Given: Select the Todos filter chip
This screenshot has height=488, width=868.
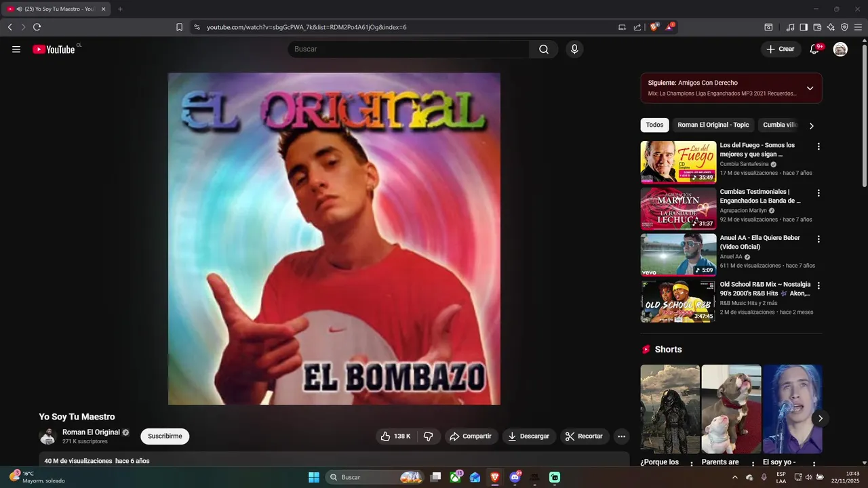Looking at the screenshot, I should point(654,125).
